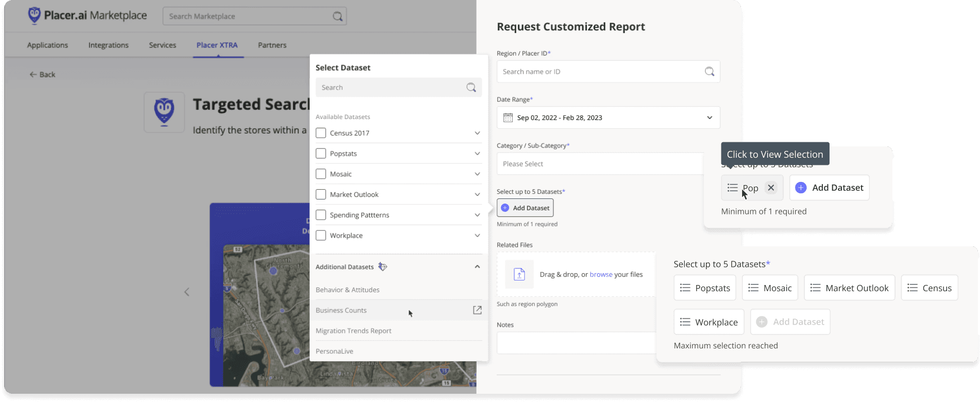980x402 pixels.
Task: Click the Back arrow icon
Action: pos(33,74)
